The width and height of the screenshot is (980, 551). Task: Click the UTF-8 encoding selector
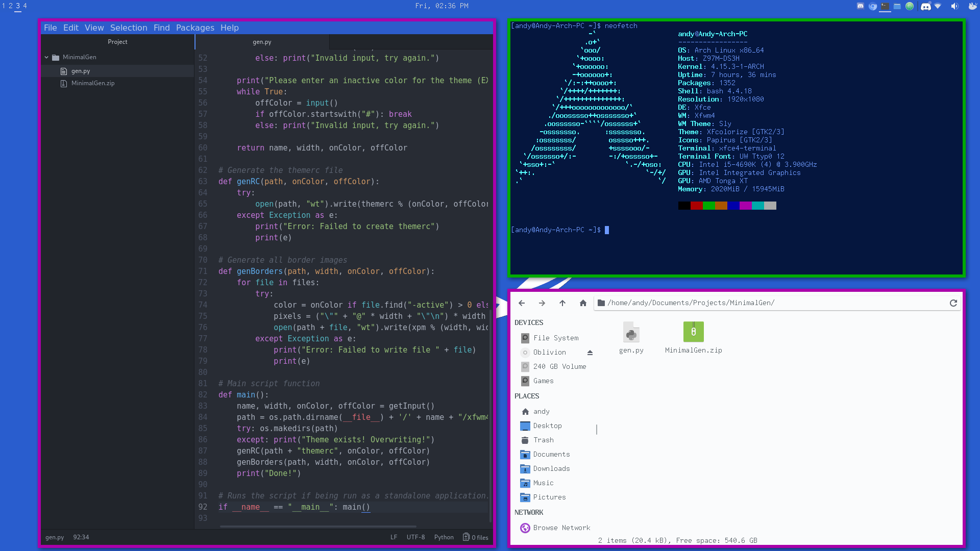[x=416, y=537]
